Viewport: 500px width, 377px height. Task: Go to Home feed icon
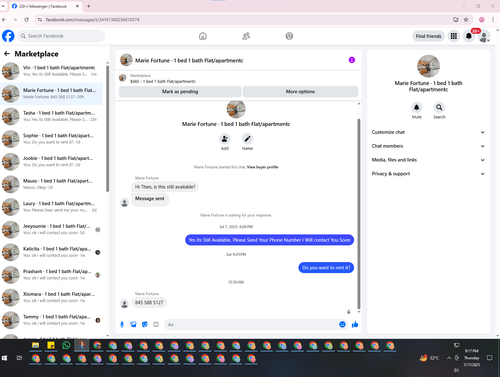(203, 36)
